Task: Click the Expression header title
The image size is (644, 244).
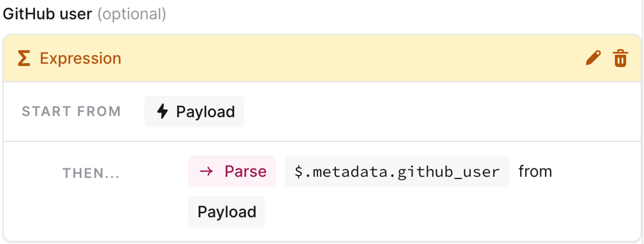Action: point(80,58)
